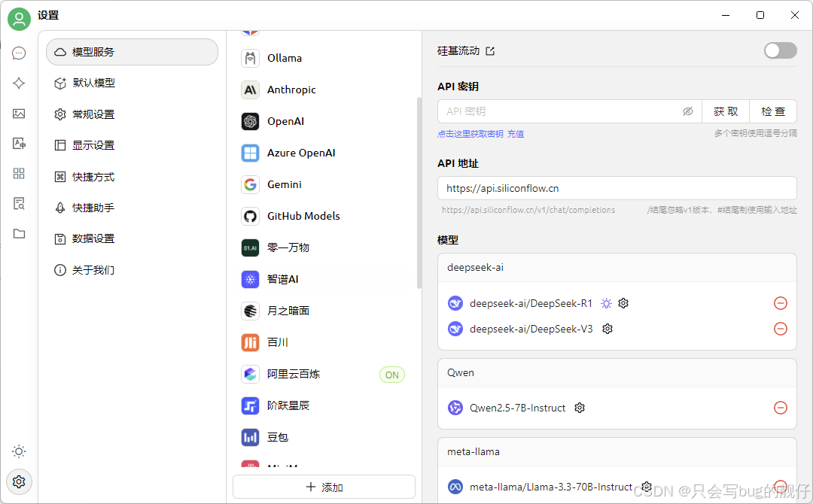This screenshot has width=813, height=504.
Task: Open the knowledge base sidebar icon
Action: pos(19,204)
